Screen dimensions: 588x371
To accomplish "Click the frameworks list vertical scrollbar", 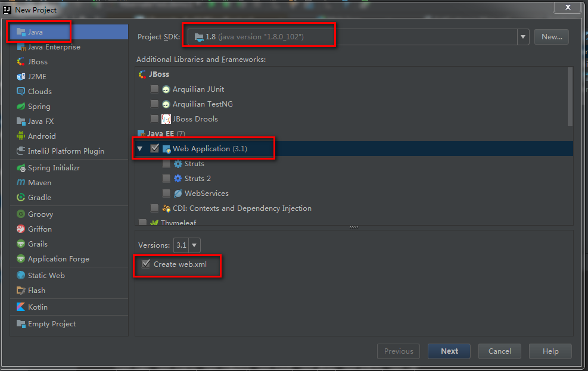I will pyautogui.click(x=570, y=97).
